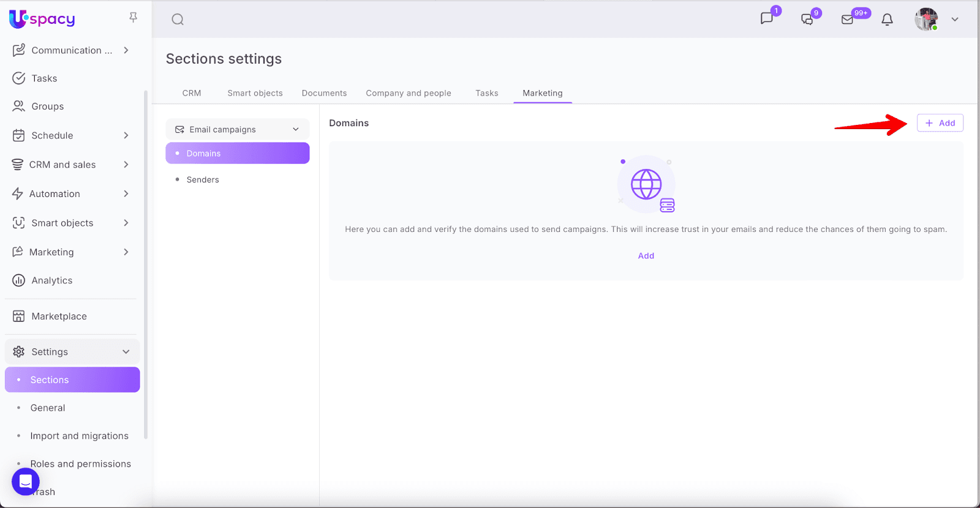Open Analytics from the sidebar
Screen dimensions: 980x508
coord(51,280)
